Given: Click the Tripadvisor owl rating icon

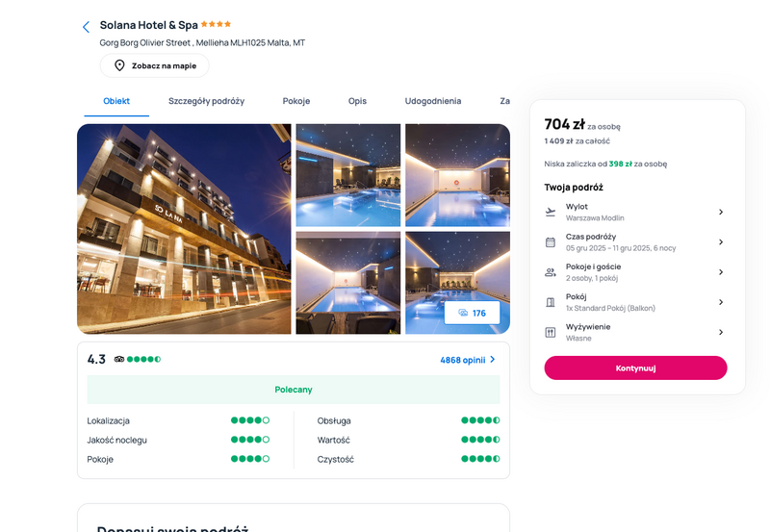Looking at the screenshot, I should coord(119,359).
